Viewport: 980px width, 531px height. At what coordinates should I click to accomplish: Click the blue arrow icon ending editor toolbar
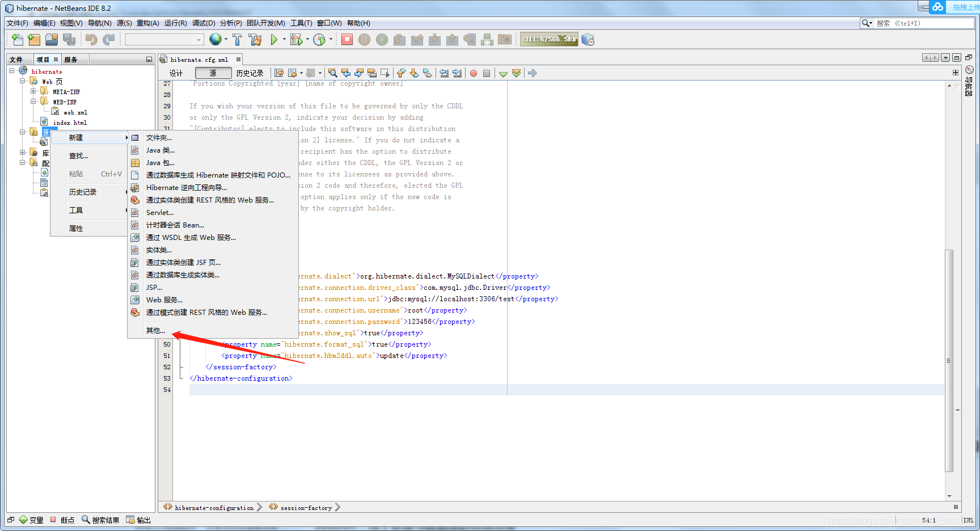click(x=532, y=73)
